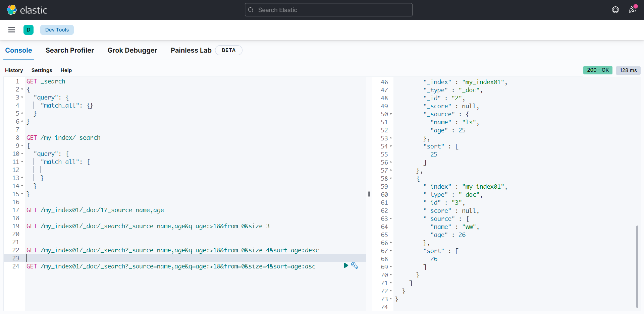Click the BETA badge
The height and width of the screenshot is (314, 644).
229,50
